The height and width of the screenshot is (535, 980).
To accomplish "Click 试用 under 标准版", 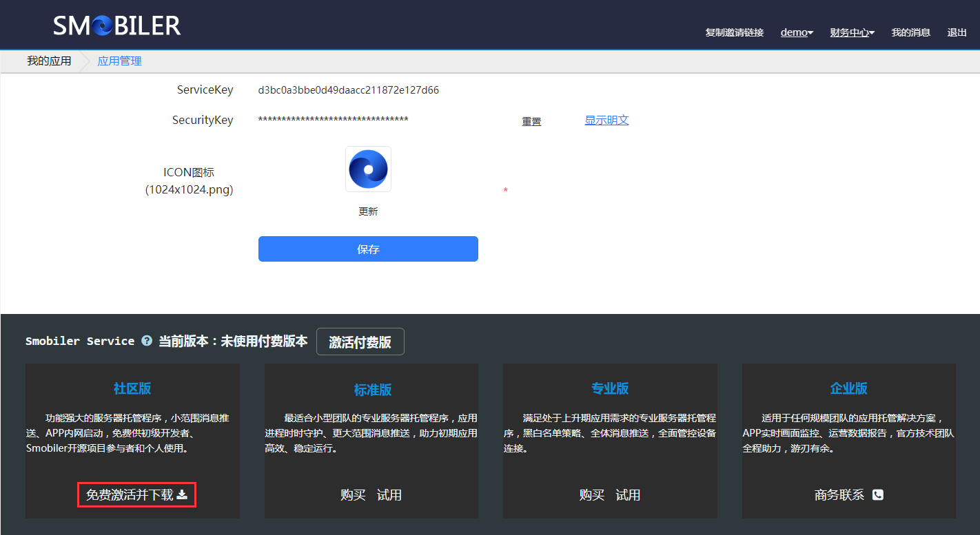I will click(x=389, y=495).
